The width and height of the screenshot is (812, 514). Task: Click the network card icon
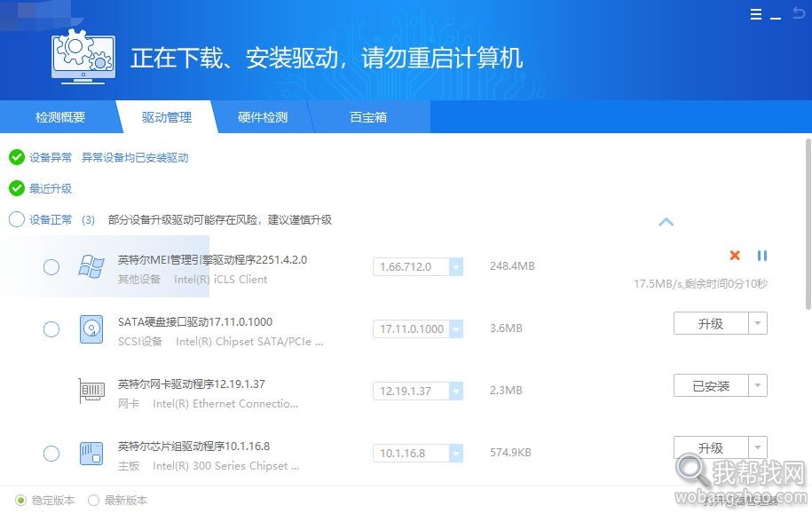[91, 391]
